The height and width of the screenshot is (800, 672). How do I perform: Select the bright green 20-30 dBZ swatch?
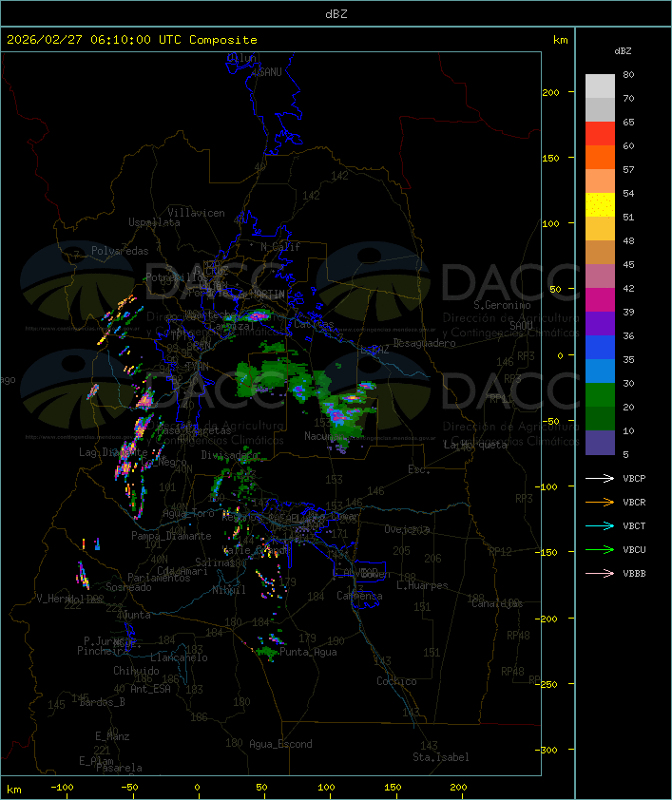600,395
